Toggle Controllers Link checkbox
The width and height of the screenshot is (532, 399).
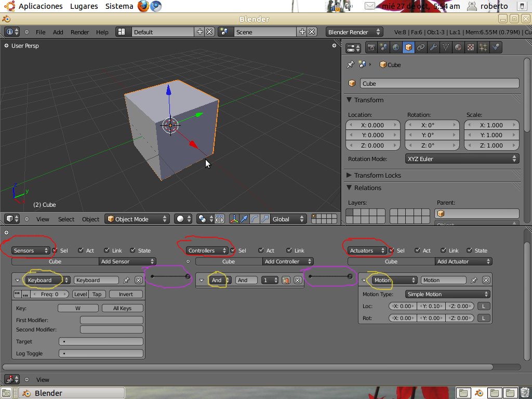pyautogui.click(x=289, y=250)
